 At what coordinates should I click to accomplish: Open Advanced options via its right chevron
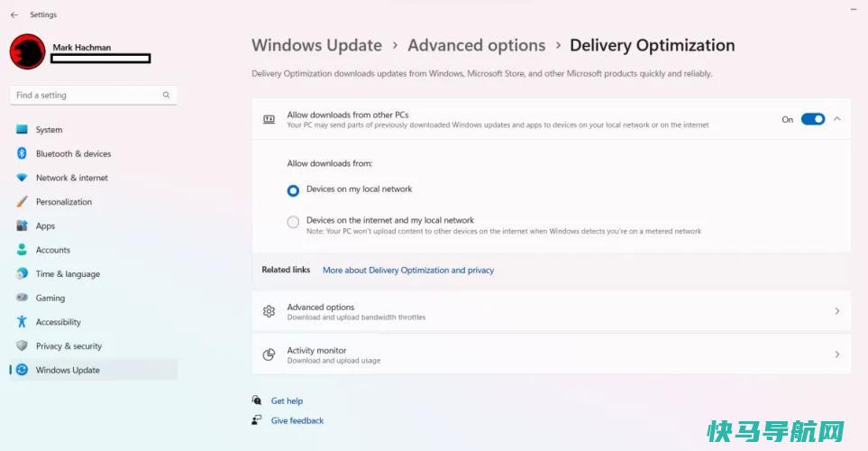tap(837, 311)
